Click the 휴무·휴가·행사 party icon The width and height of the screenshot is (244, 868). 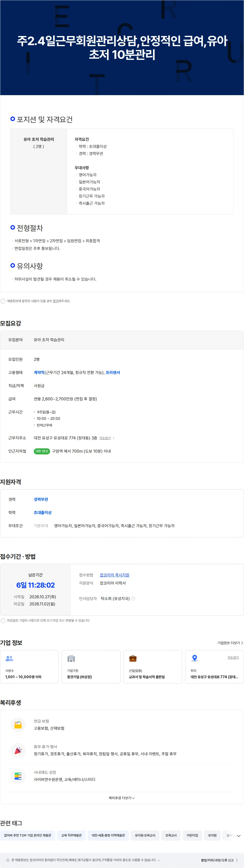point(18,750)
